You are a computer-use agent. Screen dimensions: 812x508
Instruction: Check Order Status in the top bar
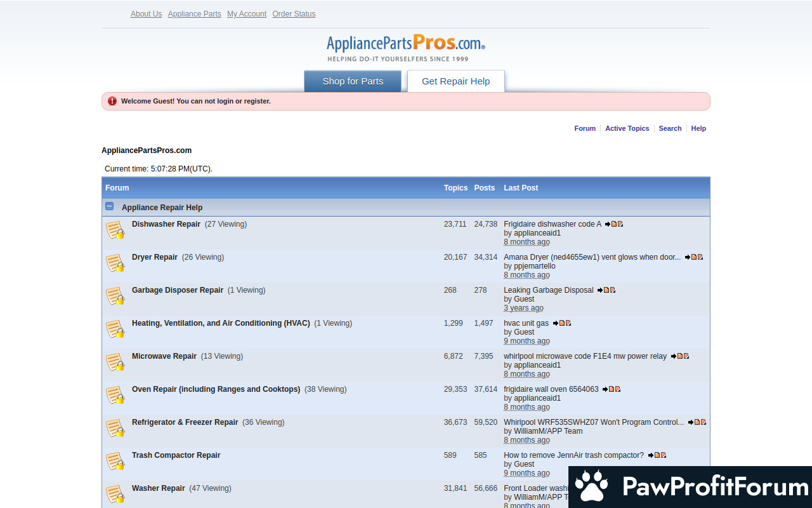294,14
